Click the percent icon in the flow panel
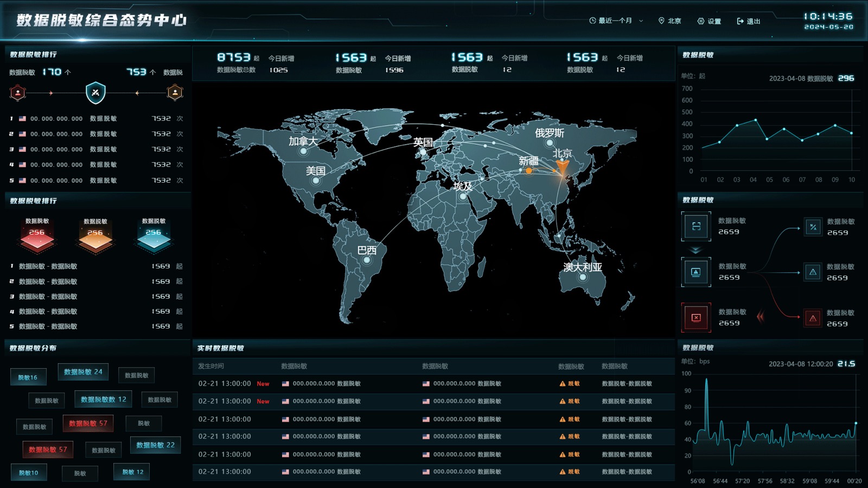 813,227
